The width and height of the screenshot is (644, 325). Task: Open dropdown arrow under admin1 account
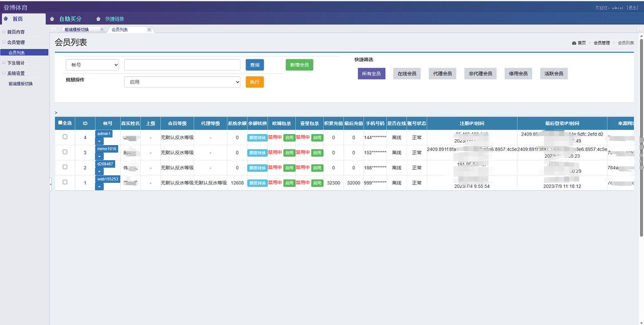99,142
